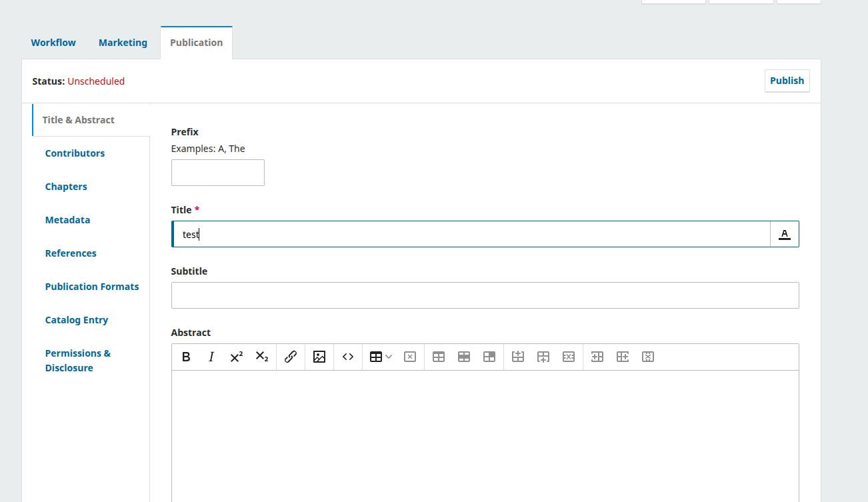This screenshot has width=868, height=502.
Task: Switch to the Marketing tab
Action: pos(123,43)
